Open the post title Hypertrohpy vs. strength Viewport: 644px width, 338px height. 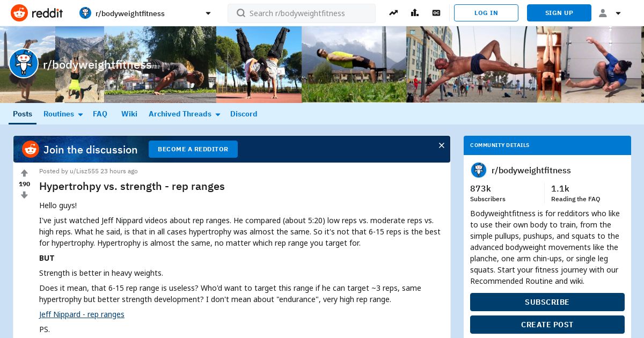tap(132, 186)
